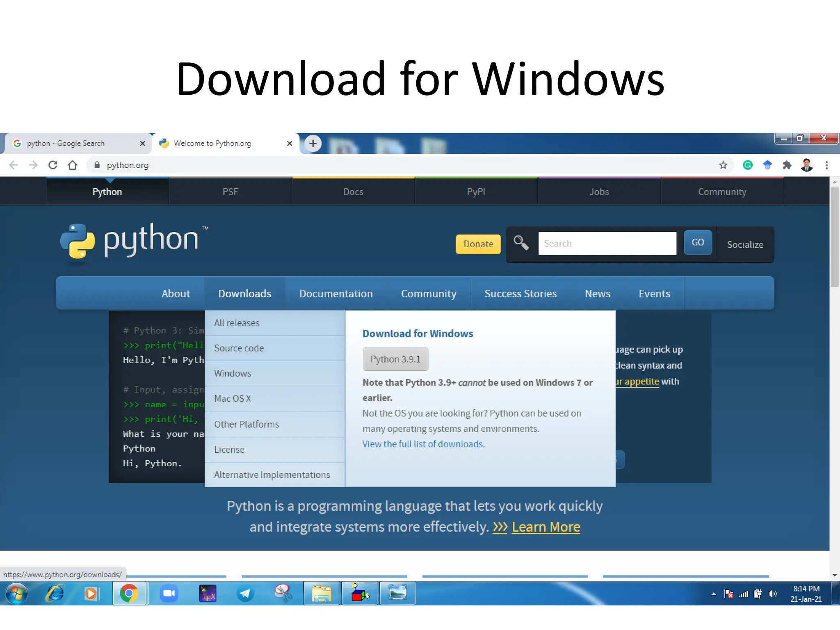The image size is (840, 630).
Task: Close the Welcome to Python.org tab
Action: (x=290, y=144)
